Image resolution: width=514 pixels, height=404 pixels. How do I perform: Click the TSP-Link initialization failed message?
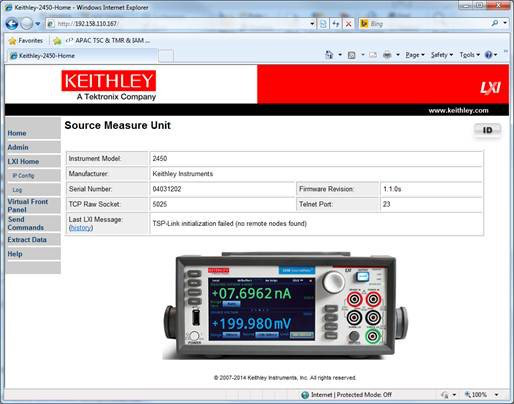(229, 223)
